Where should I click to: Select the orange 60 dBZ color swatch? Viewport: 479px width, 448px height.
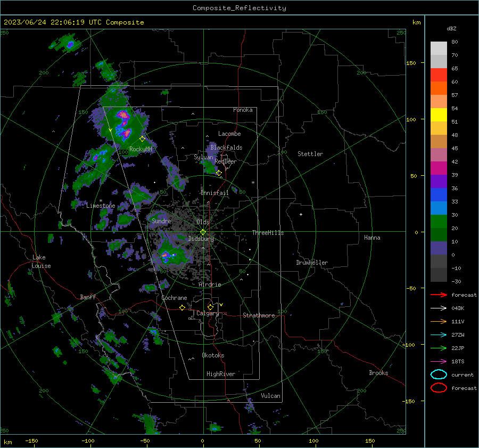tap(439, 88)
